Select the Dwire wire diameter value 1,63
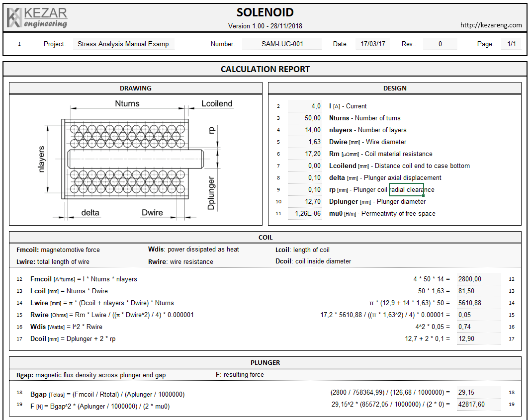This screenshot has height=420, width=532. pos(305,142)
